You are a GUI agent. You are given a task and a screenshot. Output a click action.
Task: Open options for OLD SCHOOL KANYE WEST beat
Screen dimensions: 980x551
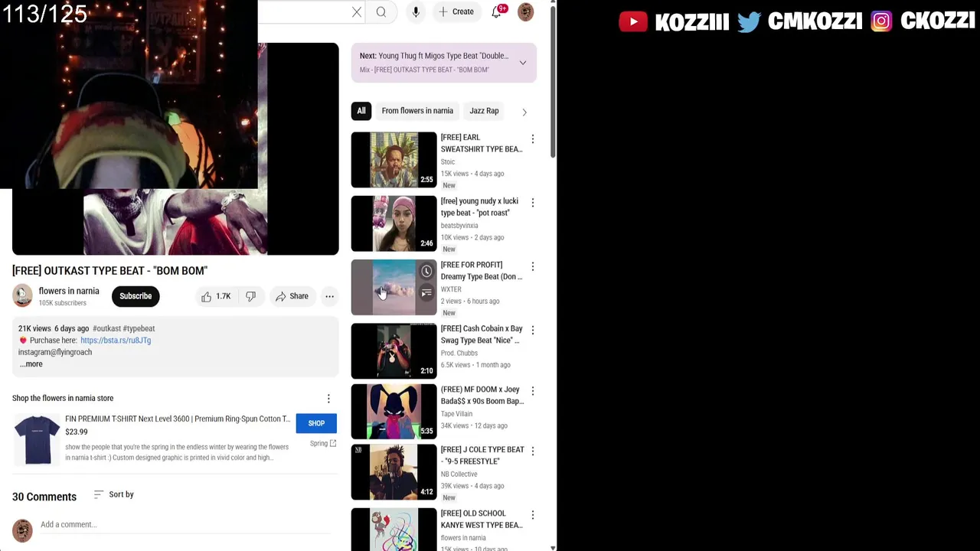click(533, 515)
